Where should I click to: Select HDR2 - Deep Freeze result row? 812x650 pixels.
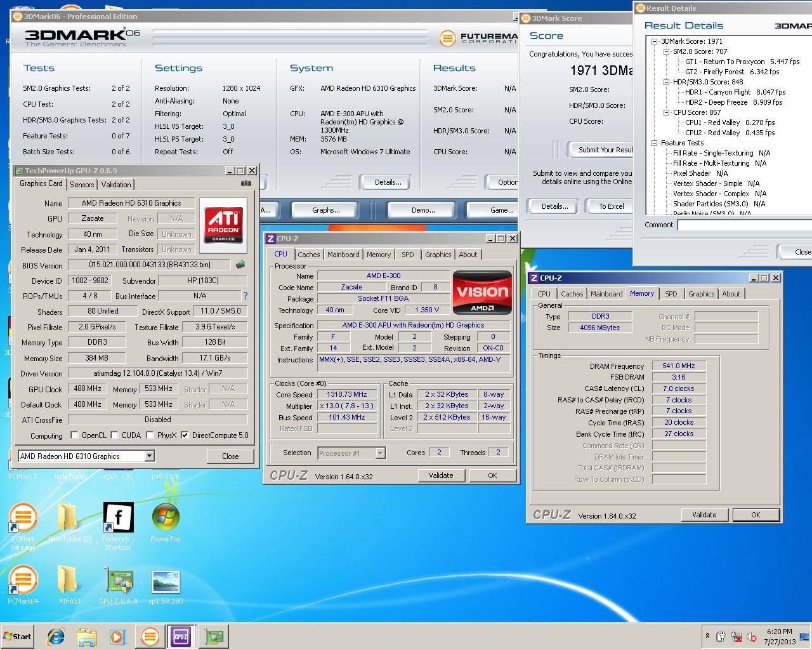[x=733, y=102]
